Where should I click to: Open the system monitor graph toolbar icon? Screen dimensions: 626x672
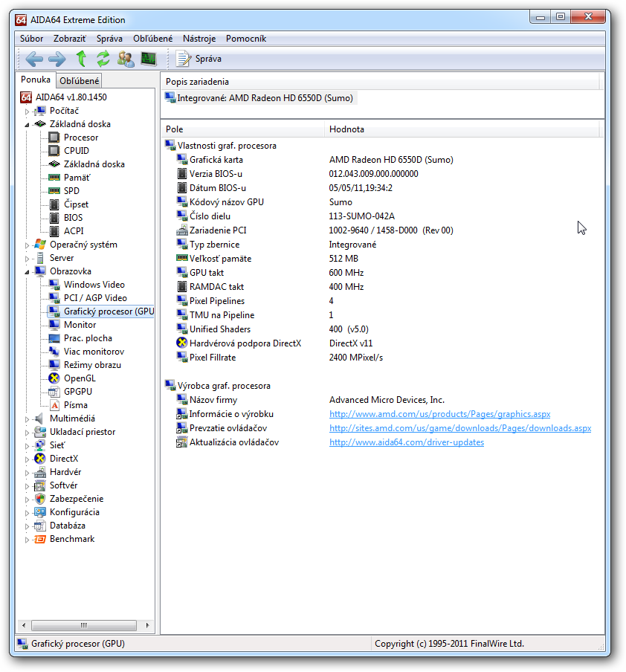tap(149, 59)
